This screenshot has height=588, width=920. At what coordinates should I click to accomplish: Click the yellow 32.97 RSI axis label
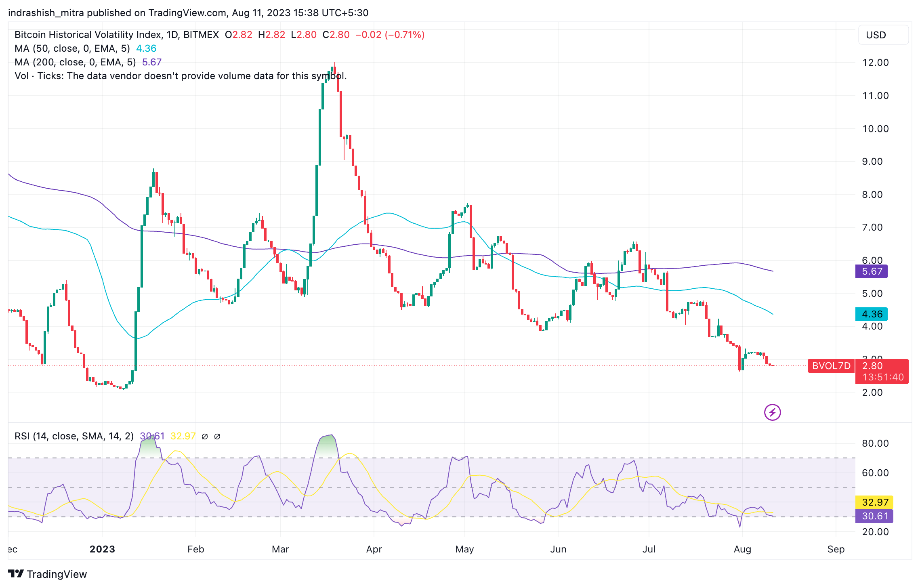(x=874, y=502)
